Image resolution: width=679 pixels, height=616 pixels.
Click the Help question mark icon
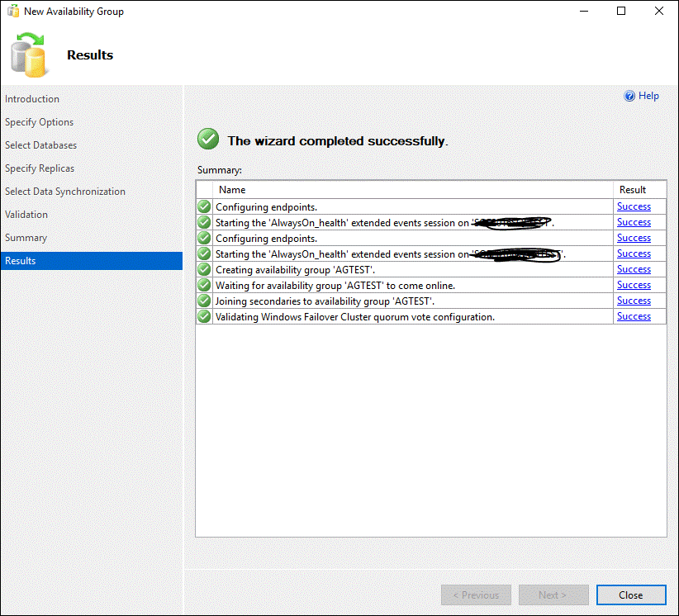click(630, 96)
